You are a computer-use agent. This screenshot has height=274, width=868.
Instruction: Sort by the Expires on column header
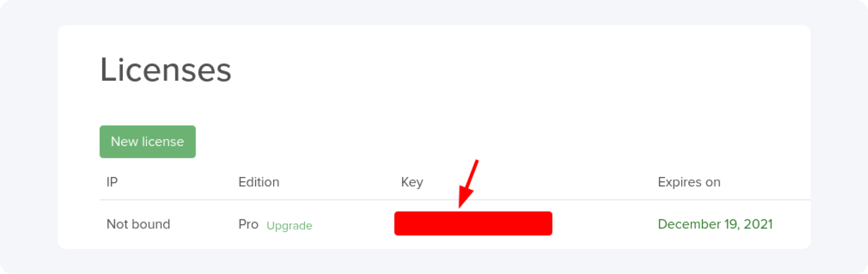click(689, 182)
